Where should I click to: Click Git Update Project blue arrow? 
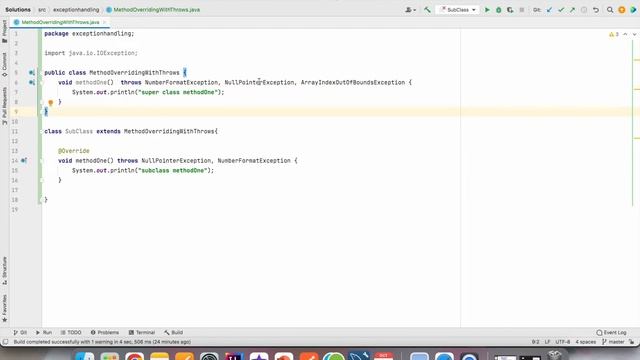point(549,10)
